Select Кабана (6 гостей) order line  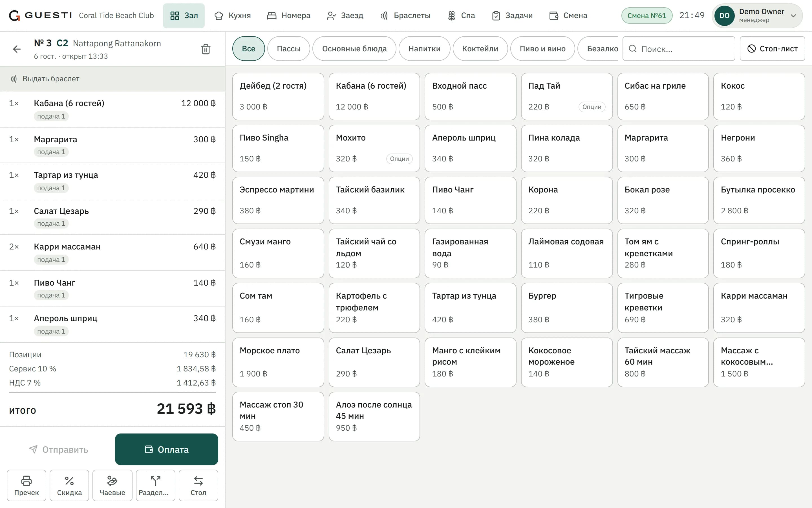click(112, 109)
